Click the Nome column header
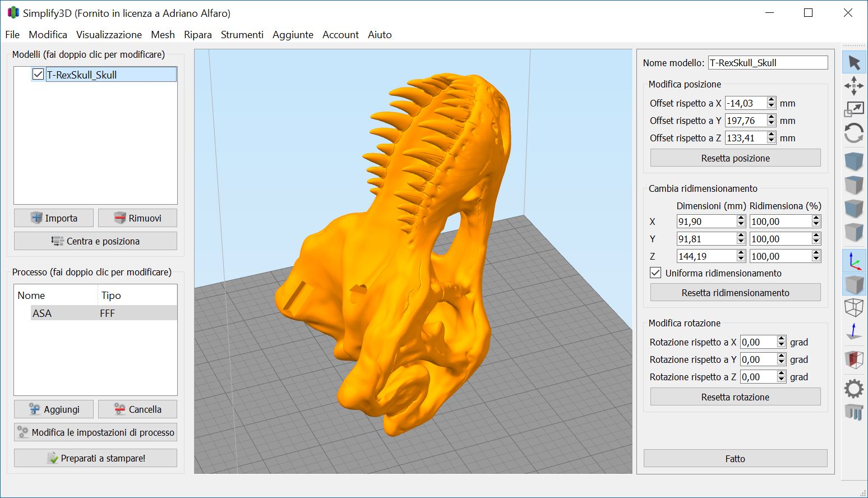Viewport: 868px width, 498px height. (56, 295)
